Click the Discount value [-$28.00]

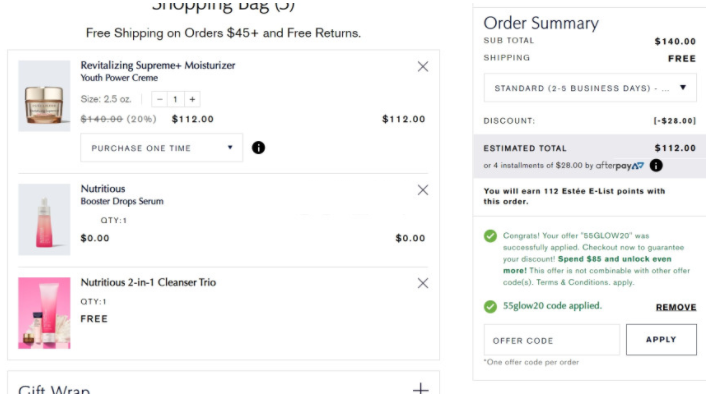(x=674, y=121)
